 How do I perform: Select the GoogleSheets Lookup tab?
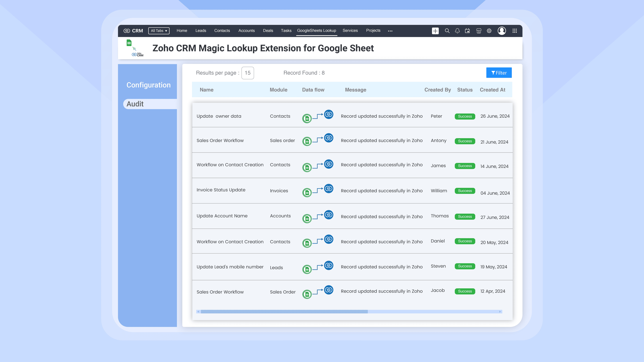coord(316,31)
